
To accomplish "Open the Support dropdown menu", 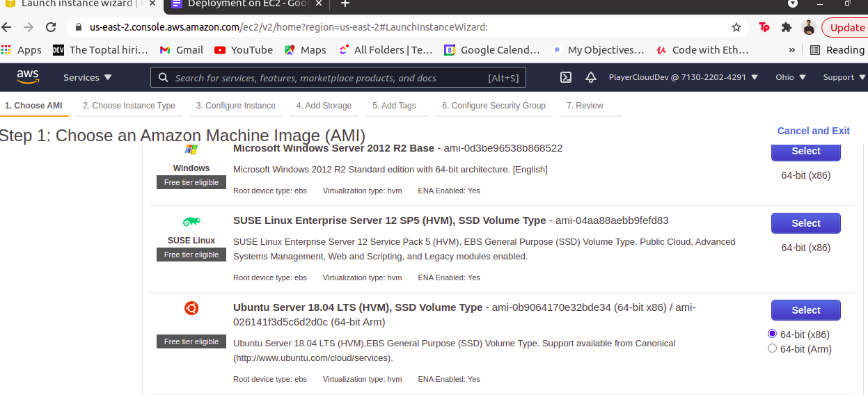I will click(x=844, y=77).
